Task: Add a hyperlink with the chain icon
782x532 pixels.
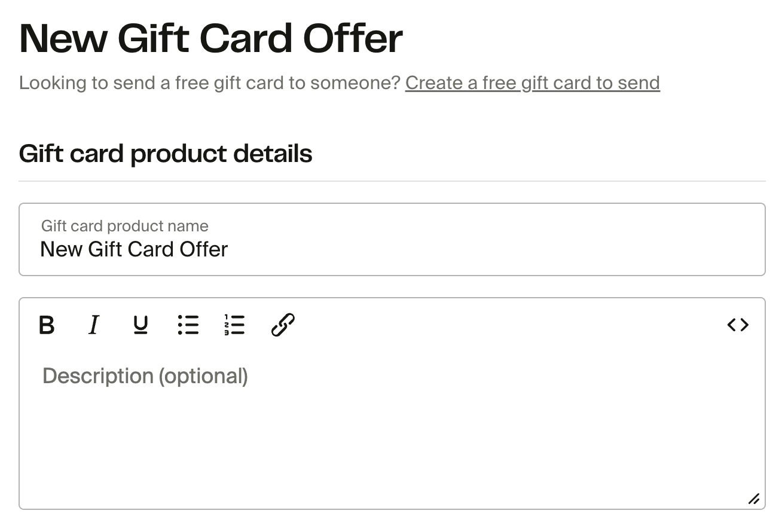Action: tap(283, 325)
